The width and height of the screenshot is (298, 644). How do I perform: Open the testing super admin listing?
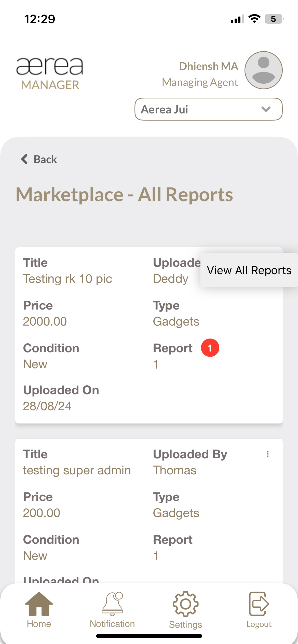pyautogui.click(x=77, y=470)
